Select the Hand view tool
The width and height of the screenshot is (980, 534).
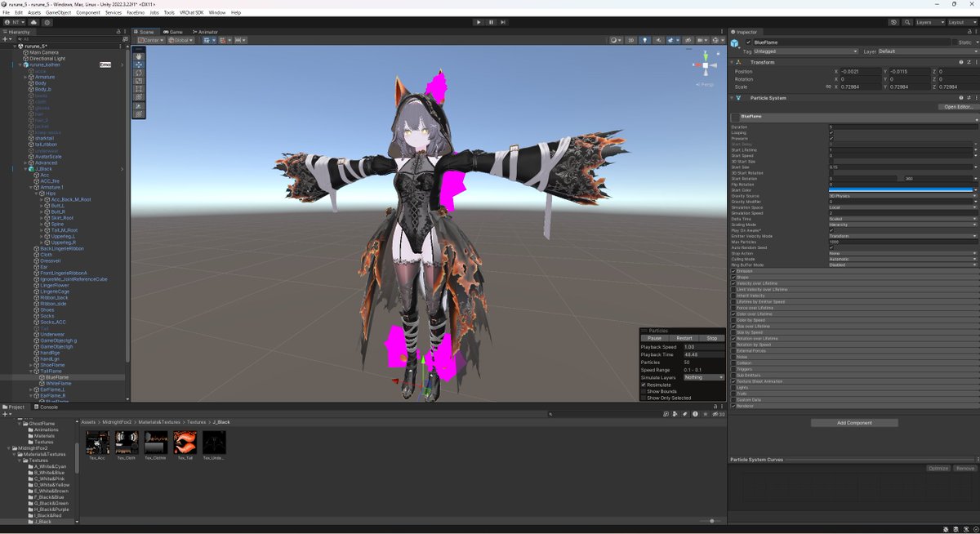pos(139,56)
